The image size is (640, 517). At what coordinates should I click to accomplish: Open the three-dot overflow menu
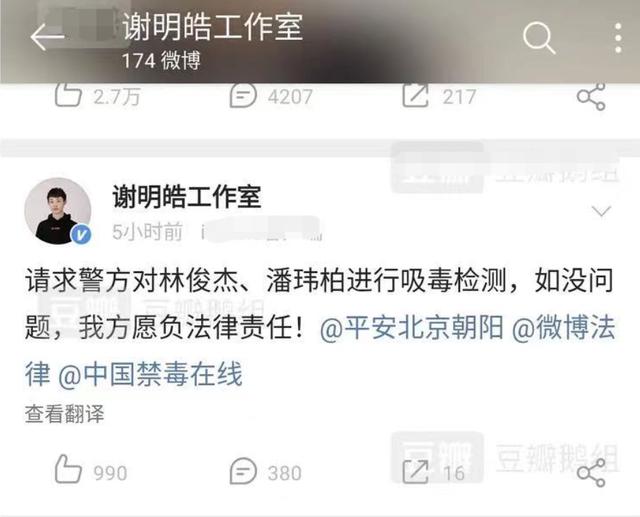click(x=618, y=38)
